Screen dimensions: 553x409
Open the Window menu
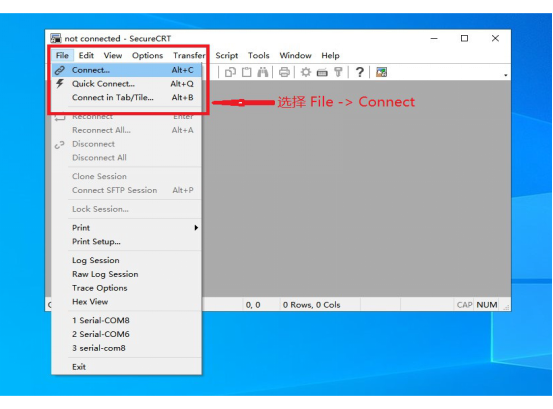point(296,55)
